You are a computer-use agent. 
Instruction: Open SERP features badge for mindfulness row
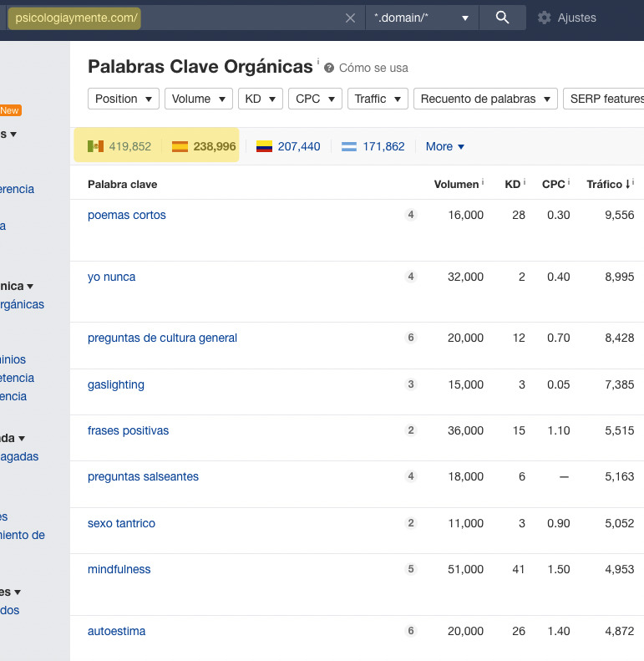pyautogui.click(x=410, y=569)
